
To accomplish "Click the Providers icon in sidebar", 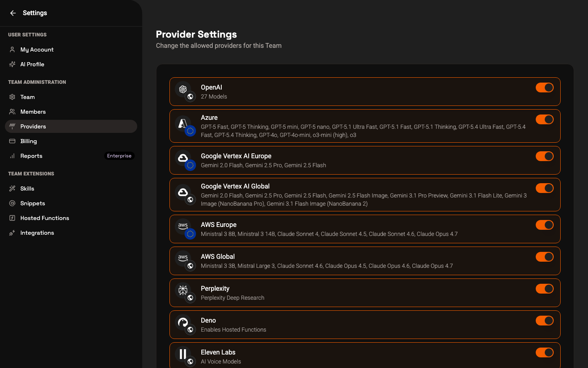I will [12, 126].
